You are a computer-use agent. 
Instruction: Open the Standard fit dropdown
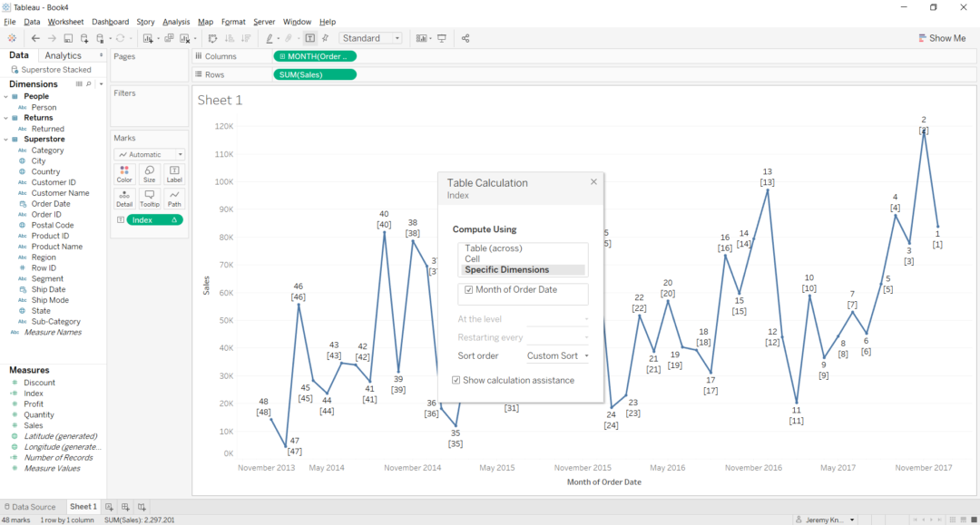pyautogui.click(x=394, y=38)
